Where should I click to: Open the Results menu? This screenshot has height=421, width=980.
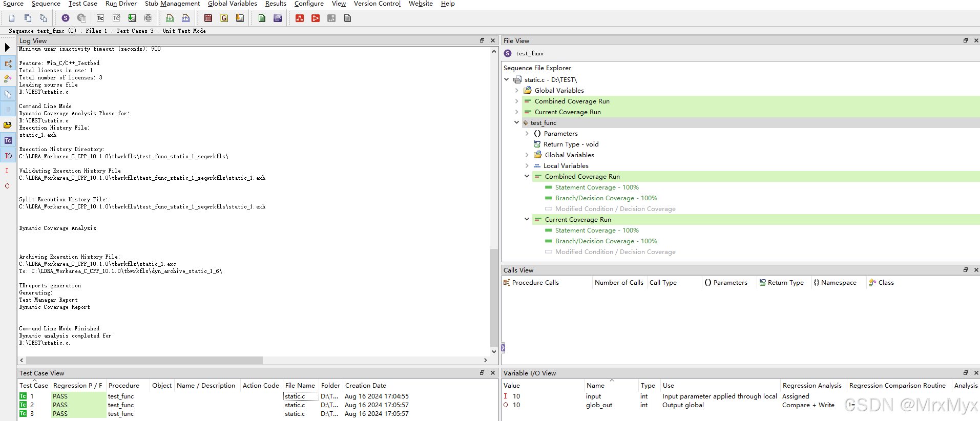coord(276,4)
